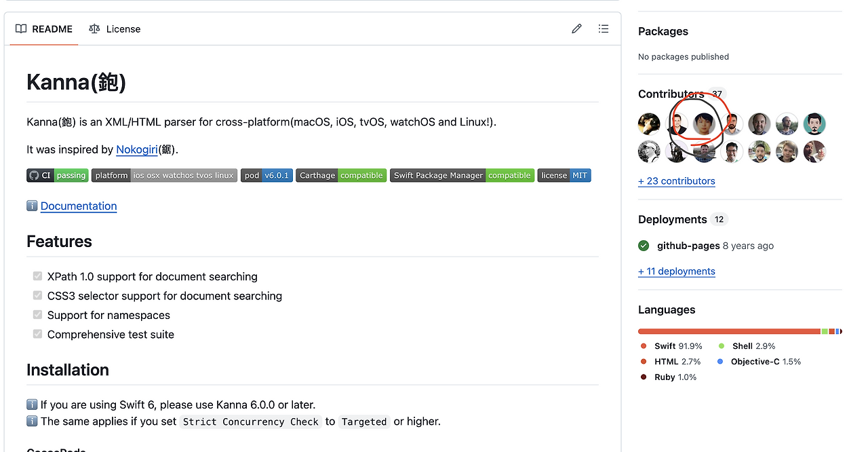868x452 pixels.
Task: Open the Documentation link
Action: (x=79, y=206)
